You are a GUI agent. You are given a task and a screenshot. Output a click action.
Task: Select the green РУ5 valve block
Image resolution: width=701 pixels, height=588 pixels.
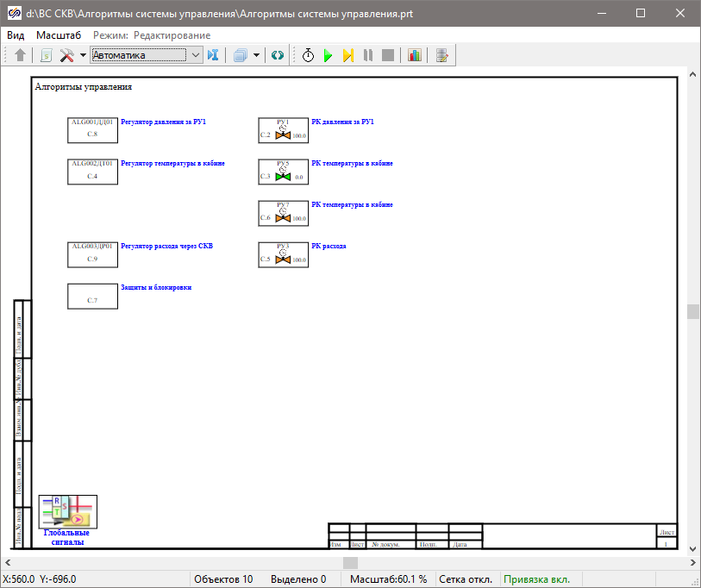(283, 172)
